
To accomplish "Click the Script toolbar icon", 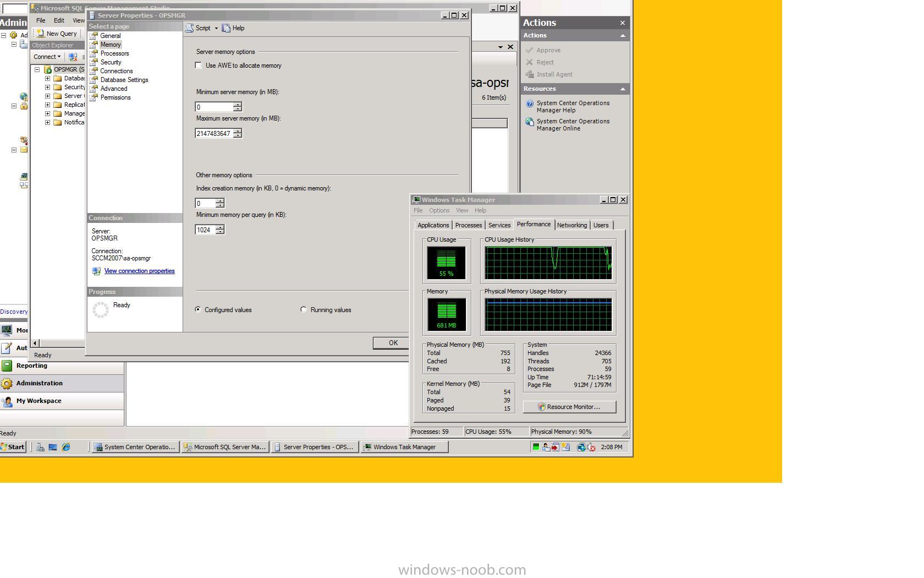I will 190,28.
